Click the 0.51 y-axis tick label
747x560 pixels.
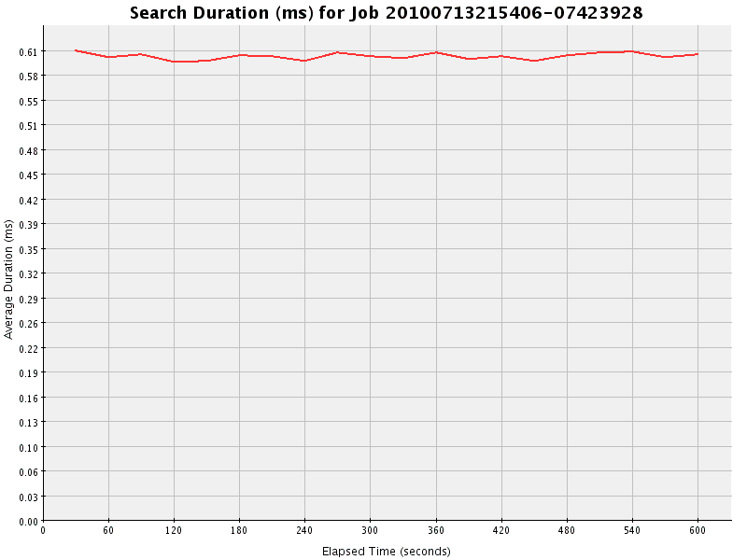[28, 126]
